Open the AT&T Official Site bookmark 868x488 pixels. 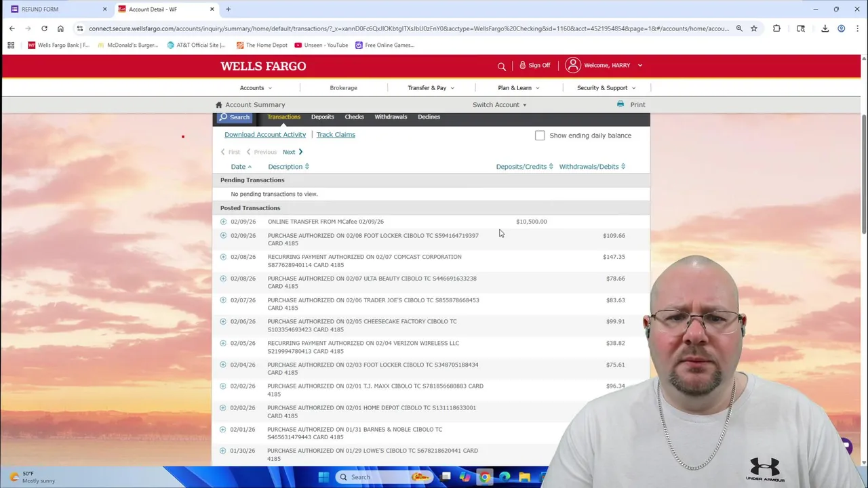[x=197, y=45]
